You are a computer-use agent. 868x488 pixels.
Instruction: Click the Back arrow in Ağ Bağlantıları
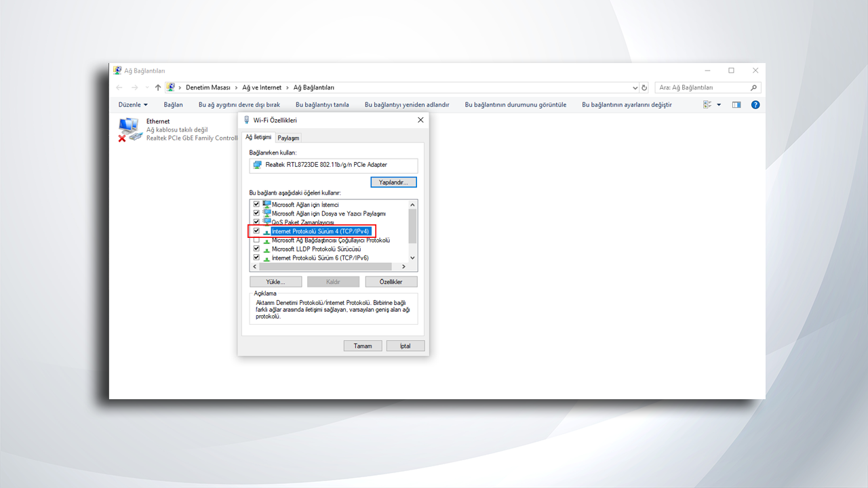click(119, 87)
